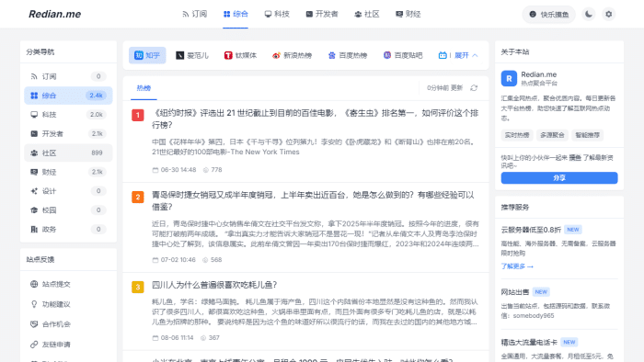644x362 pixels.
Task: Open the article about 《纽约时报》百佳电影
Action: tap(315, 119)
